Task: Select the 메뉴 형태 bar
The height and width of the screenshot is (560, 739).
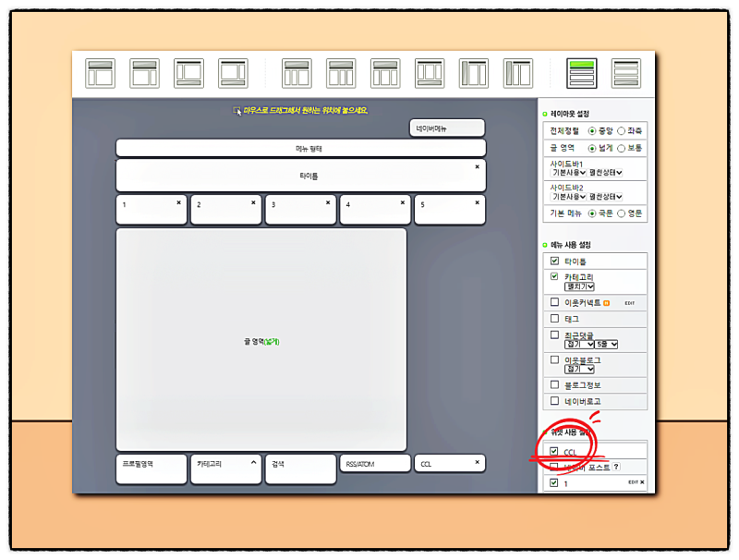Action: click(301, 149)
